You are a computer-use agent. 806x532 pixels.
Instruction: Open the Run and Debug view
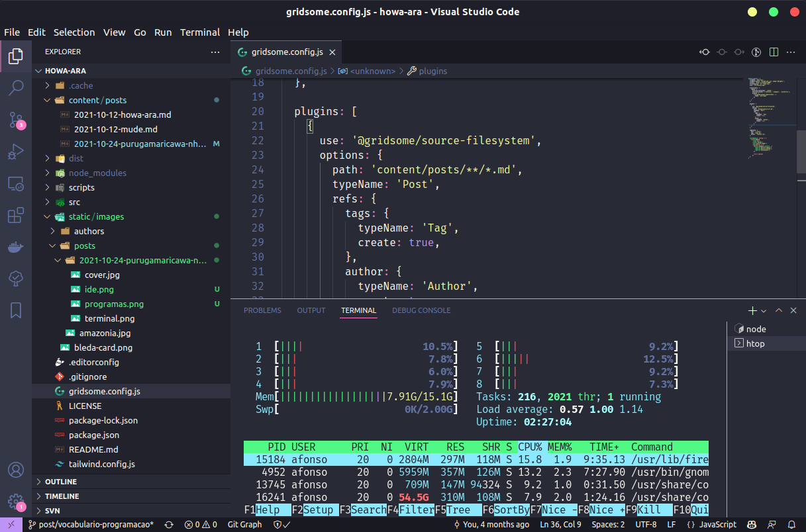[16, 152]
